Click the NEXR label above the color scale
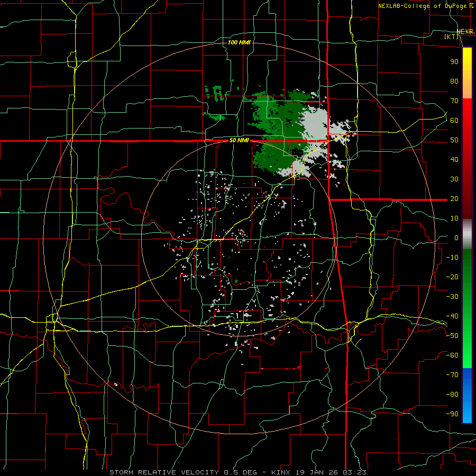Viewport: 476px width, 476px height. point(465,32)
